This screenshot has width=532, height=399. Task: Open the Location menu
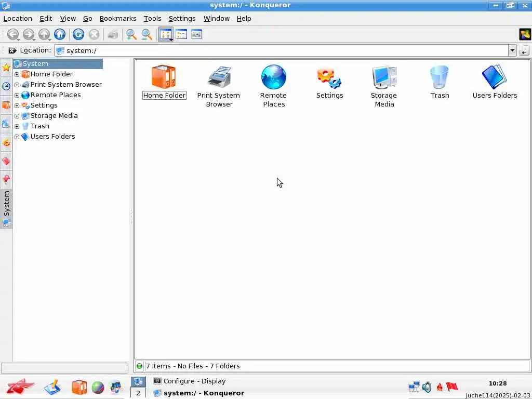18,19
